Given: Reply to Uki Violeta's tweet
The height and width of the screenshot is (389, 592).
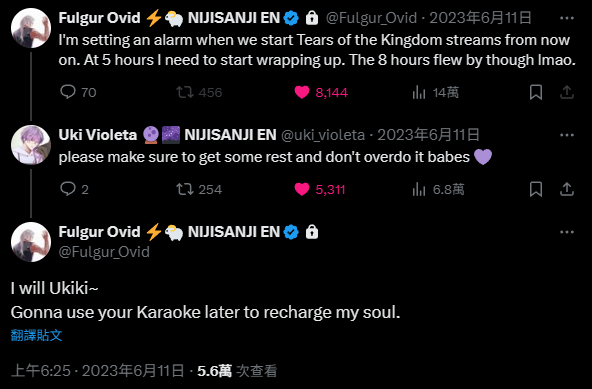Looking at the screenshot, I should tap(74, 189).
